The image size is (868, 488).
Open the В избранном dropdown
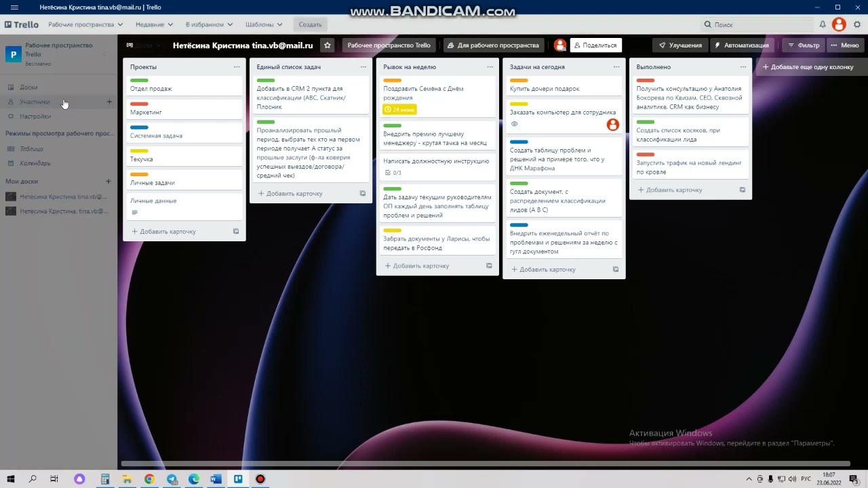pos(209,24)
